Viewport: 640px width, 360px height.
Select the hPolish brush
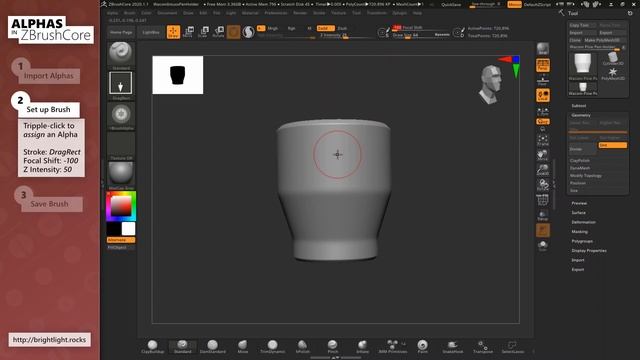[302, 347]
